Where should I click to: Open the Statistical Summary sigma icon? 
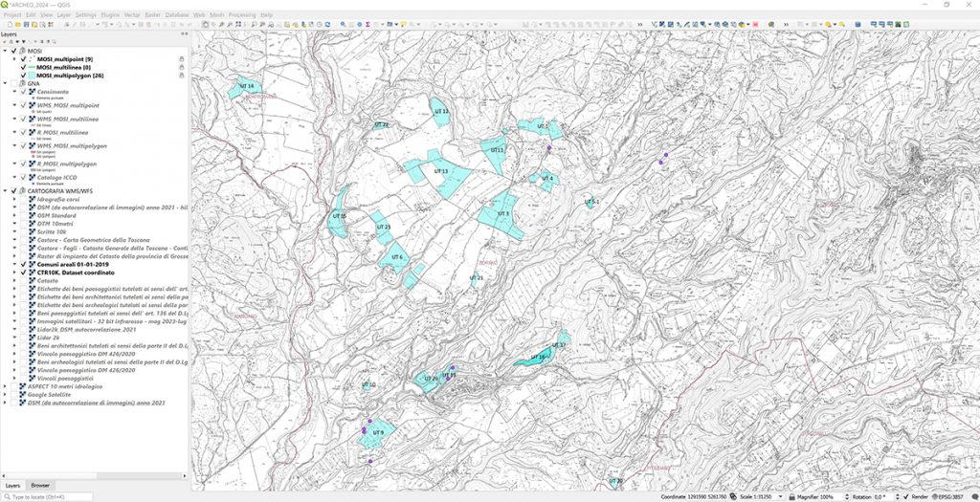[x=368, y=24]
